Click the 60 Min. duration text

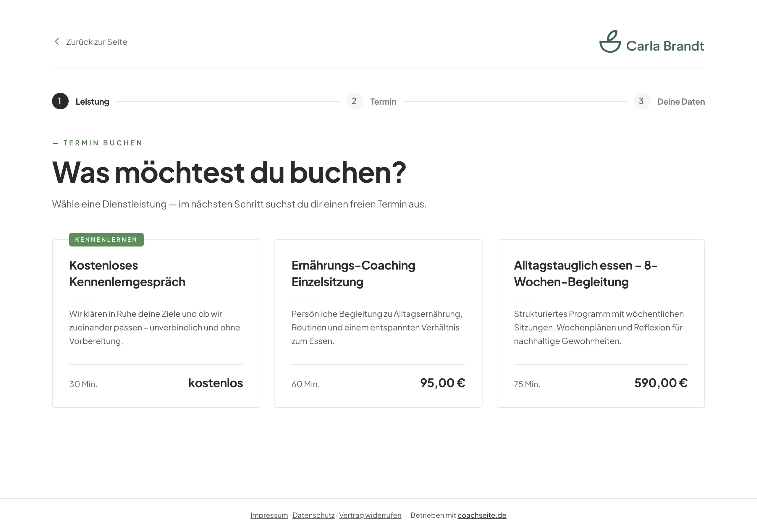pyautogui.click(x=305, y=384)
